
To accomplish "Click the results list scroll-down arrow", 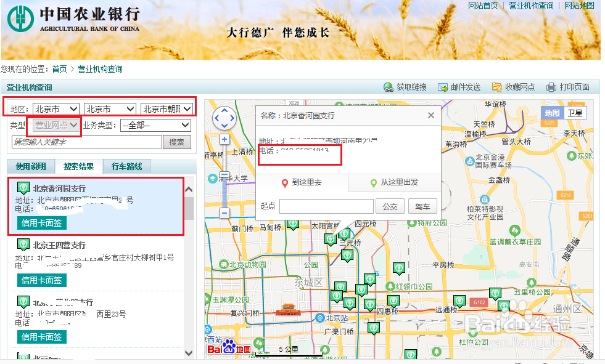I will click(189, 353).
